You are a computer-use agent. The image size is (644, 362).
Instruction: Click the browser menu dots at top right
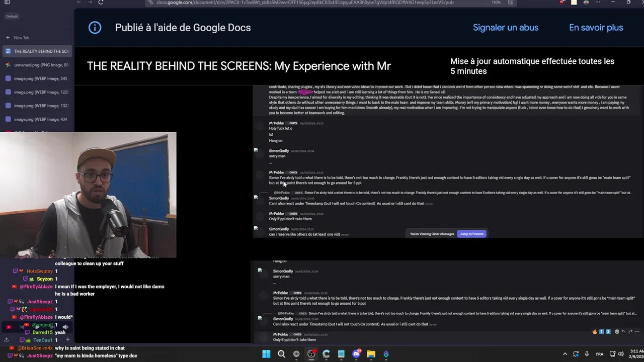click(598, 3)
